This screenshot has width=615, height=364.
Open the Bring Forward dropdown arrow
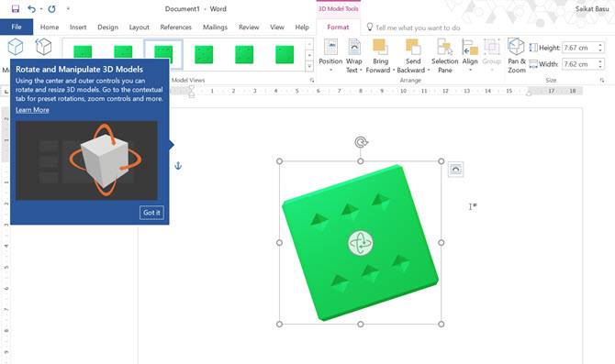pos(394,70)
